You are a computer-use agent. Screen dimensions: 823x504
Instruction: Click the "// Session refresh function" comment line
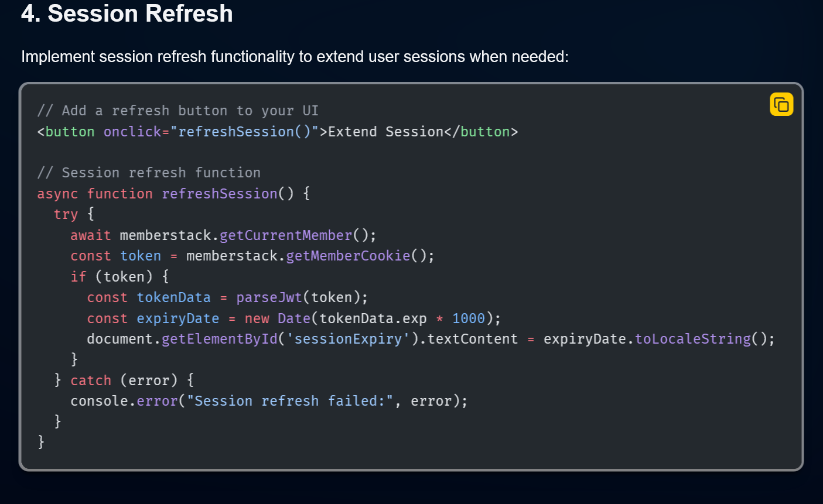(149, 173)
